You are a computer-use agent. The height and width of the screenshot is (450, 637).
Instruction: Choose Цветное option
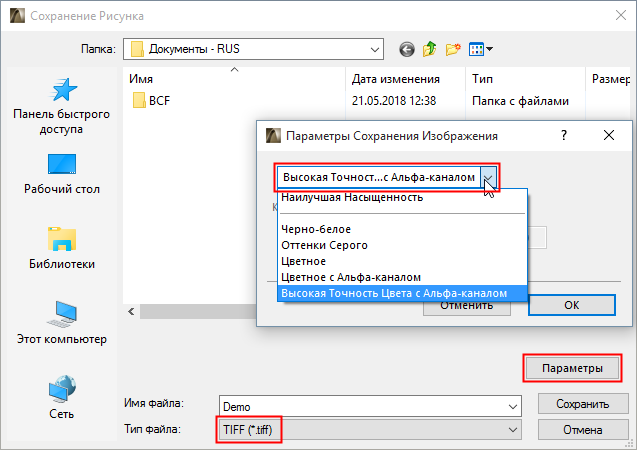coord(402,261)
